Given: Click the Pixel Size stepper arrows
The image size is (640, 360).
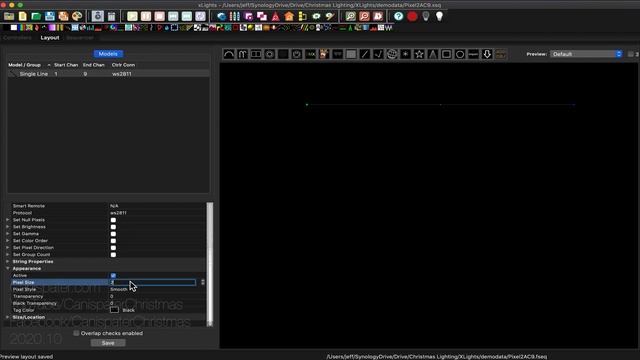Looking at the screenshot, I should [203, 282].
